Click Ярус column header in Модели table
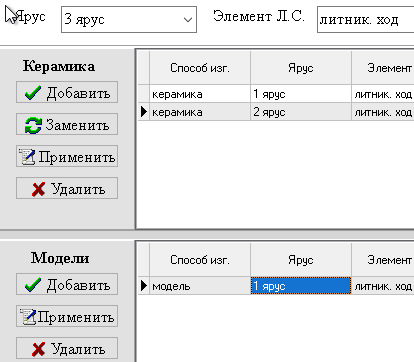This screenshot has height=362, width=414. [301, 260]
